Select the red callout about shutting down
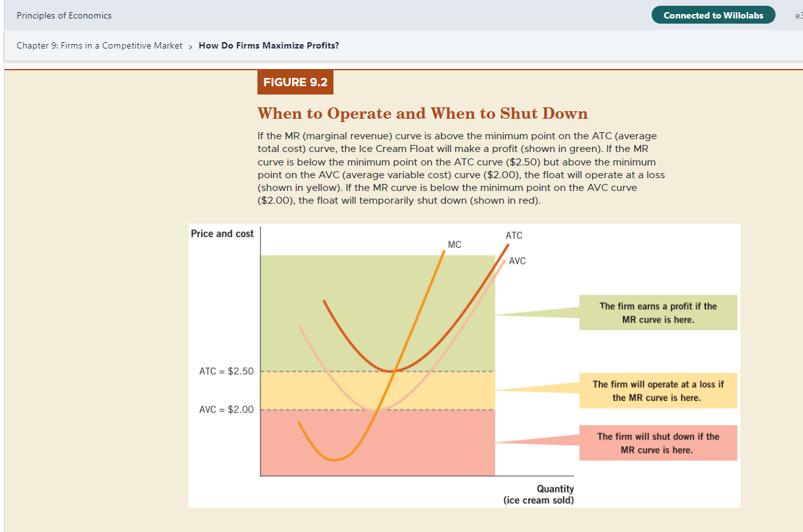This screenshot has width=803, height=532. point(658,443)
